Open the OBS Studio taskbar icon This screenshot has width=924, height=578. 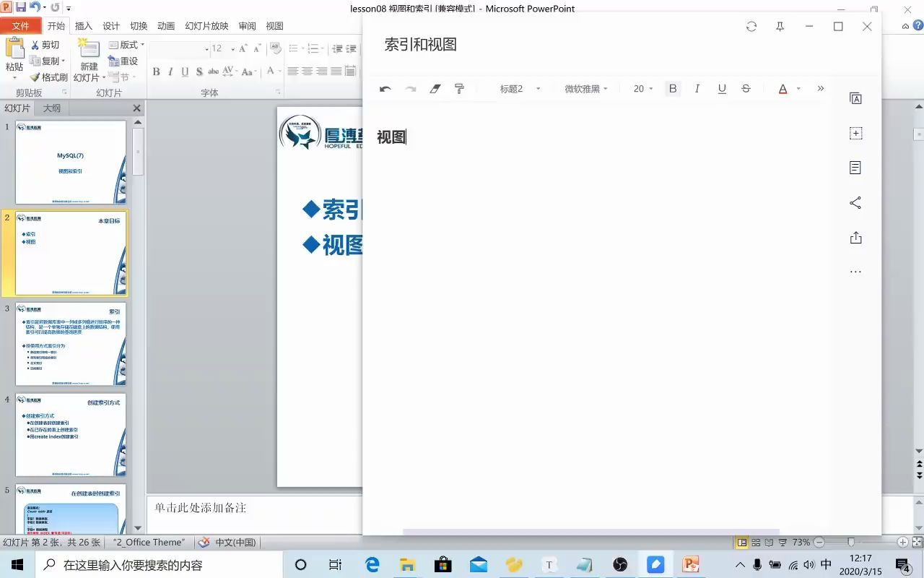pyautogui.click(x=620, y=565)
